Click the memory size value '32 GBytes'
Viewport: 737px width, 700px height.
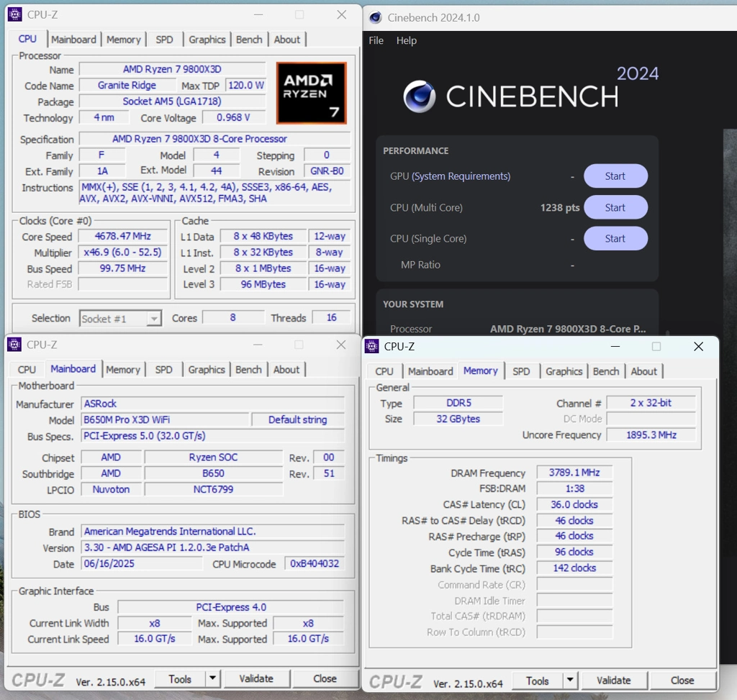click(458, 419)
